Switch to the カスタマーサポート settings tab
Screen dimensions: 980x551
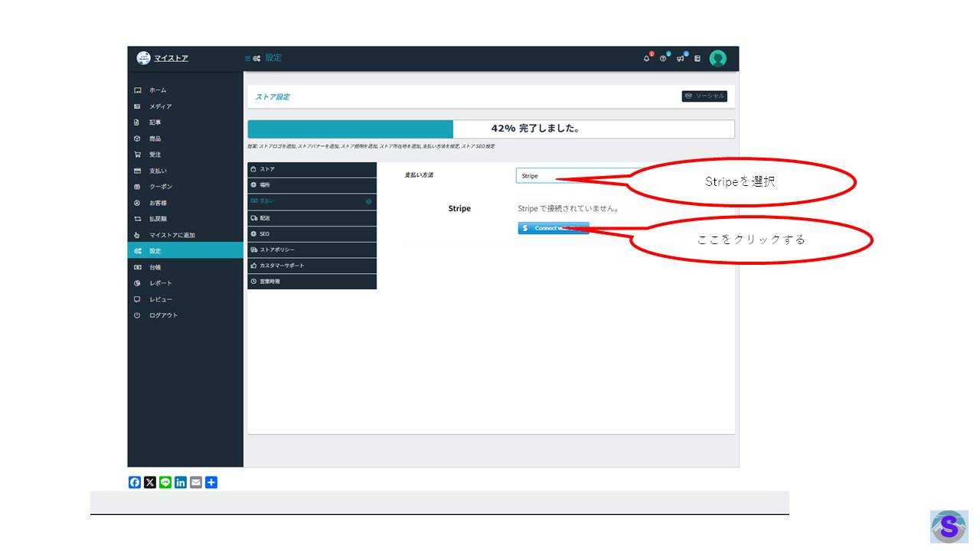pos(312,266)
